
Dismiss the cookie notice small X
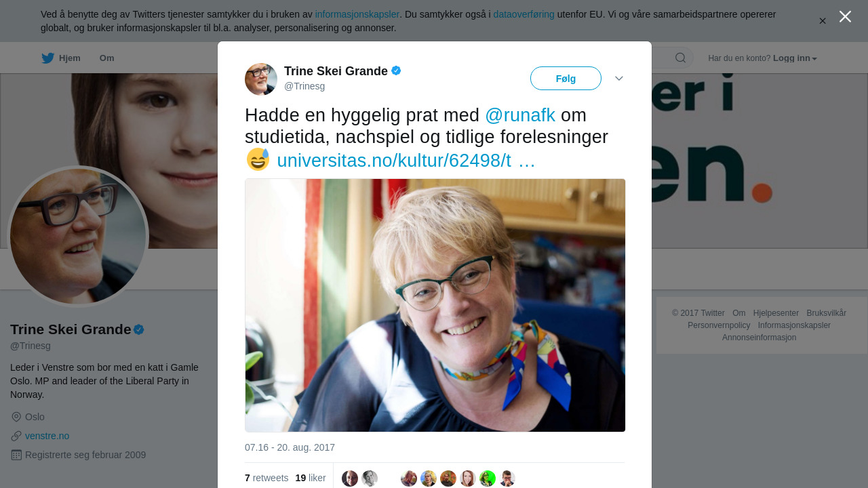[x=823, y=21]
